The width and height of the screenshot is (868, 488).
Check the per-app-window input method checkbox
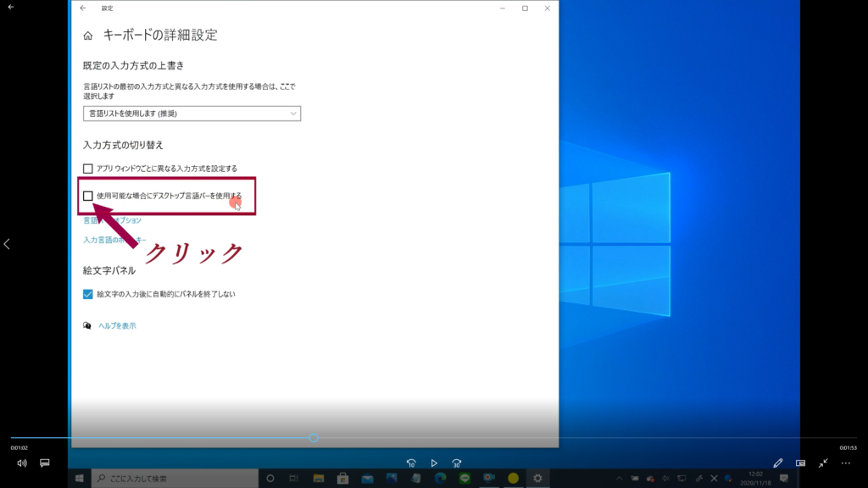click(x=88, y=169)
